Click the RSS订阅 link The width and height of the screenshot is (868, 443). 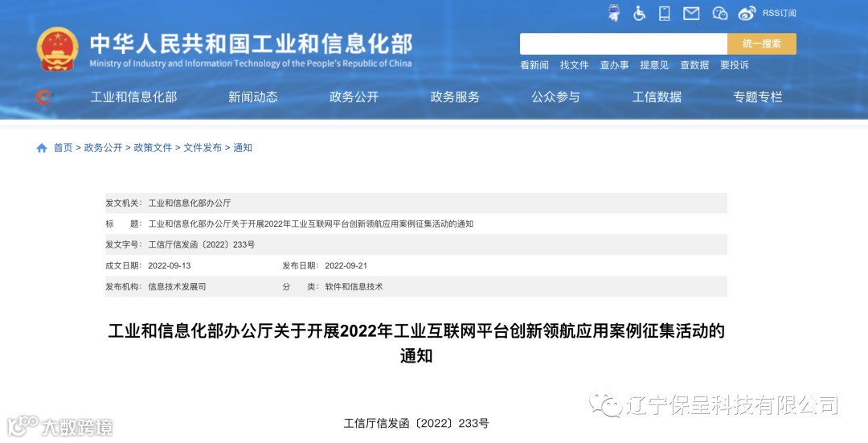779,14
